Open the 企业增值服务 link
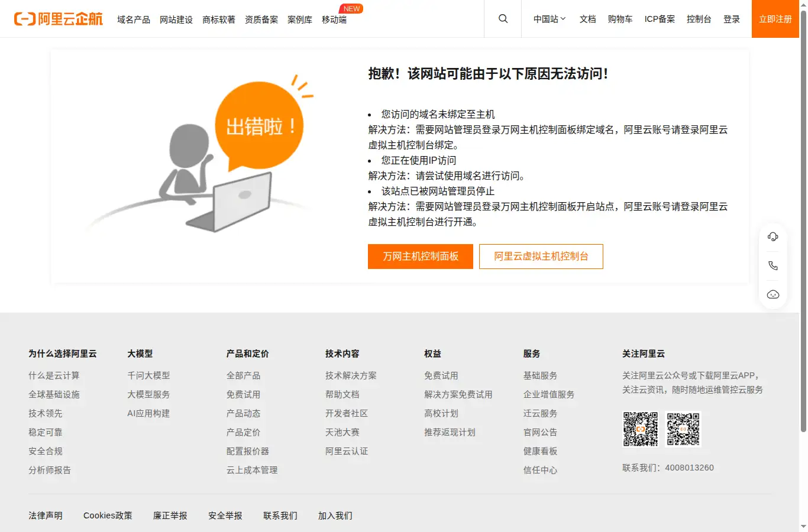Image resolution: width=808 pixels, height=532 pixels. (549, 394)
